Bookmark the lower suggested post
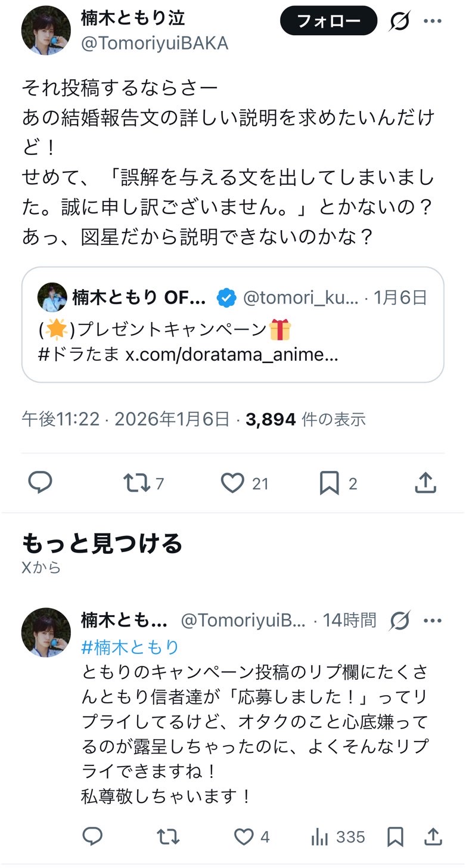 point(395,836)
